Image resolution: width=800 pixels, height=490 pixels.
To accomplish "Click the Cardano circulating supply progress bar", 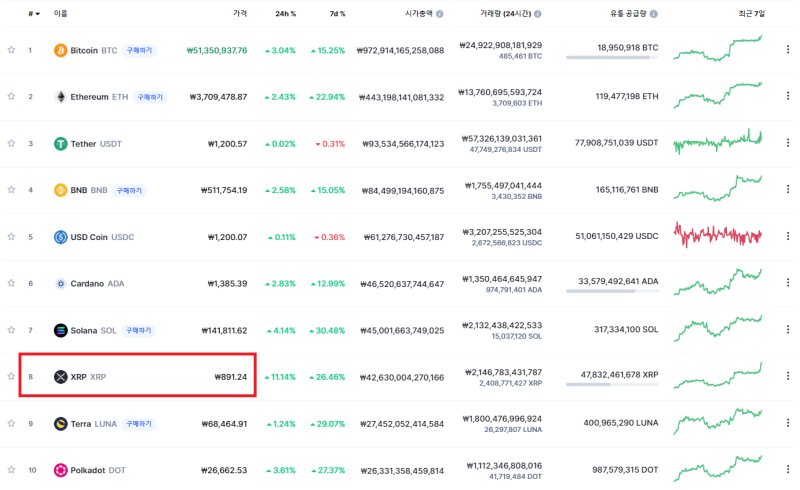I will (x=612, y=291).
